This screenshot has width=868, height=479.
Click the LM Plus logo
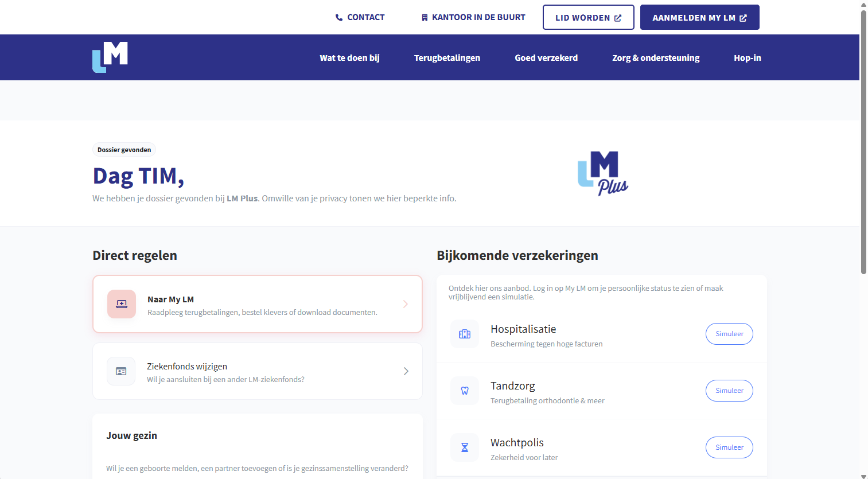[x=602, y=173]
